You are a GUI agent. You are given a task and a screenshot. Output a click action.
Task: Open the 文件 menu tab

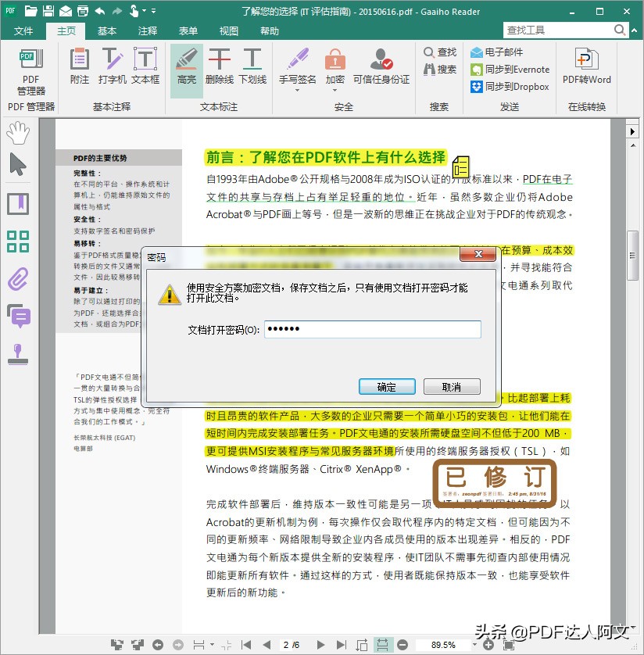[x=23, y=31]
